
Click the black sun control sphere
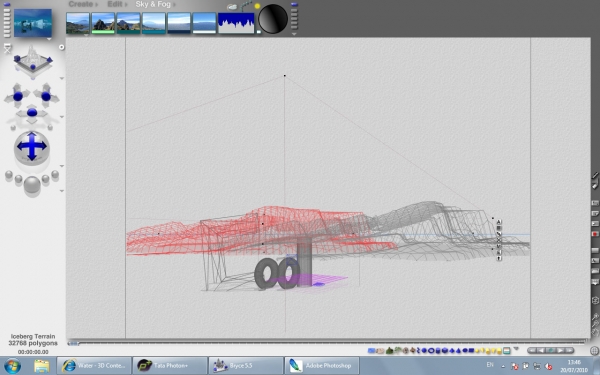tap(273, 19)
